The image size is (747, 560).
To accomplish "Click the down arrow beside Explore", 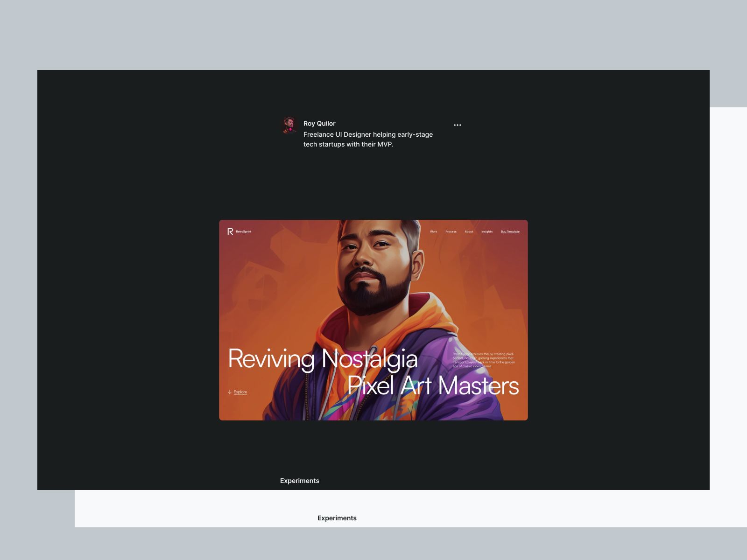I will tap(230, 392).
